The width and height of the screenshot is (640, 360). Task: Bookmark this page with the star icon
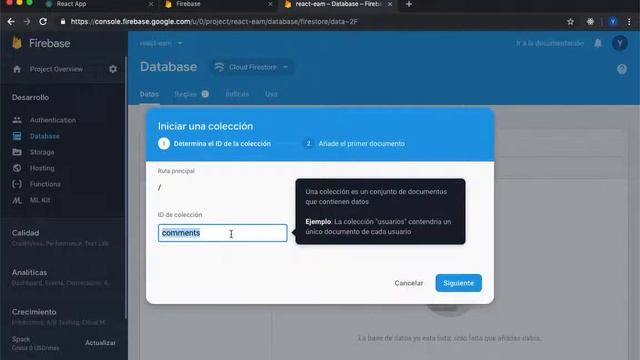(570, 22)
